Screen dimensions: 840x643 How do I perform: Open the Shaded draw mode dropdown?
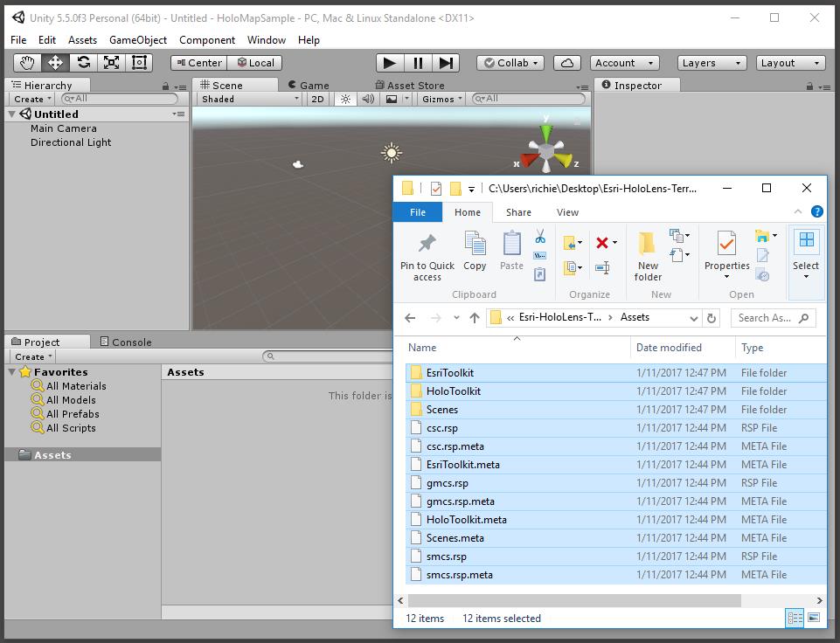[x=250, y=99]
